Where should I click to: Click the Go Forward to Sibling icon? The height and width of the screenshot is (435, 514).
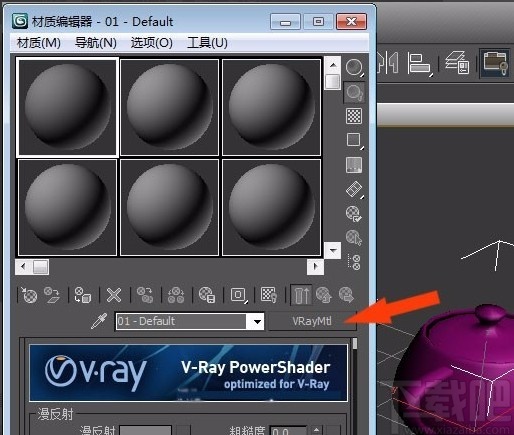(346, 295)
